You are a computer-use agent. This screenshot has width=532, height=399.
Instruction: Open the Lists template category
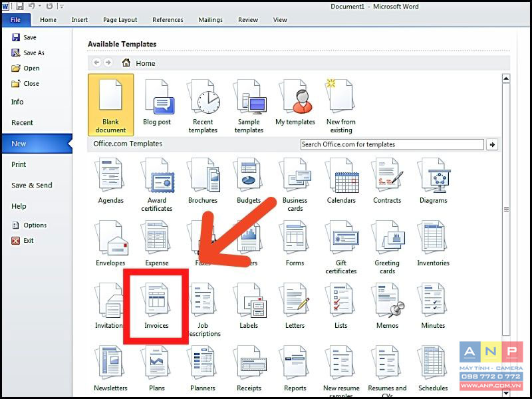click(341, 307)
